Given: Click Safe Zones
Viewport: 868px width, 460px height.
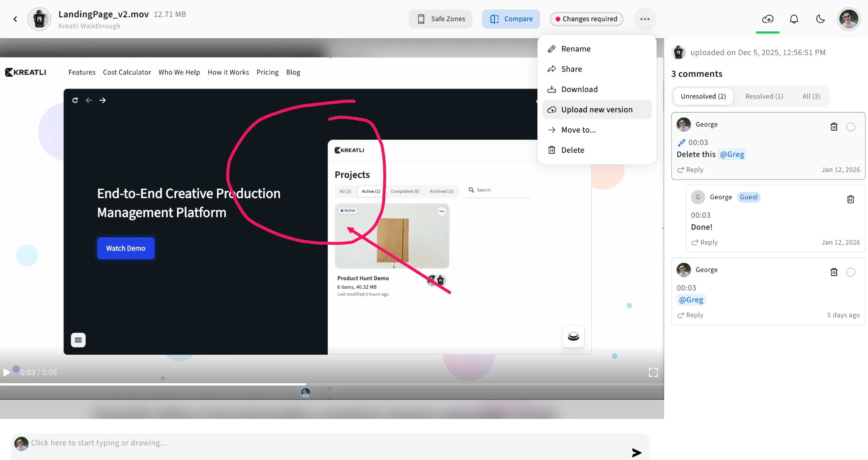Looking at the screenshot, I should (x=440, y=19).
